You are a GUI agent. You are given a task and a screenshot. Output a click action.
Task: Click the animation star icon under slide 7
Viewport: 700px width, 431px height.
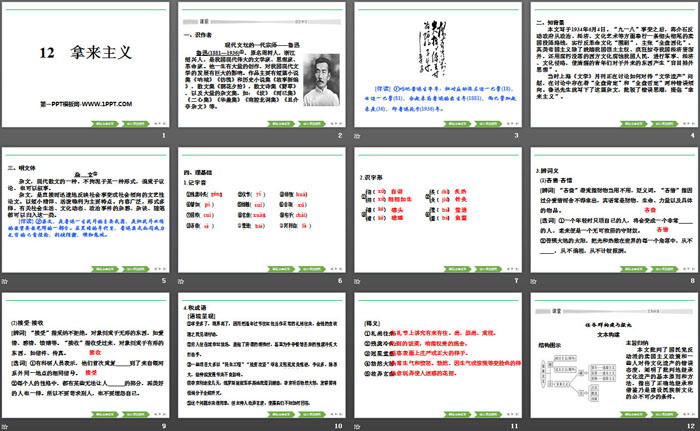point(357,281)
